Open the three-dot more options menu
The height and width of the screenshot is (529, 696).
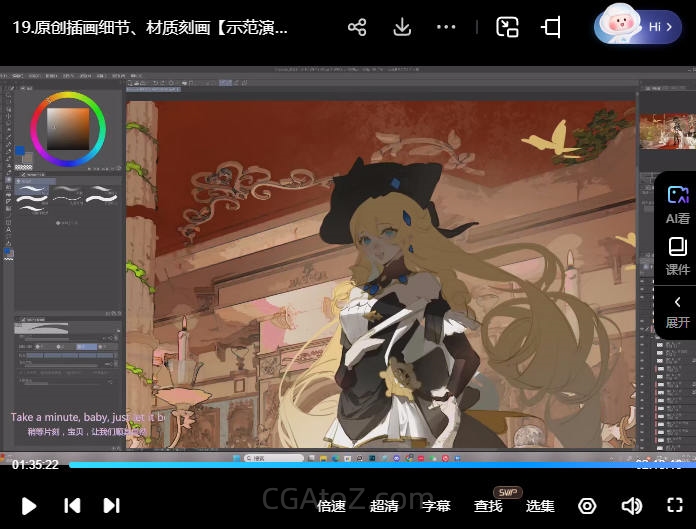coord(447,27)
